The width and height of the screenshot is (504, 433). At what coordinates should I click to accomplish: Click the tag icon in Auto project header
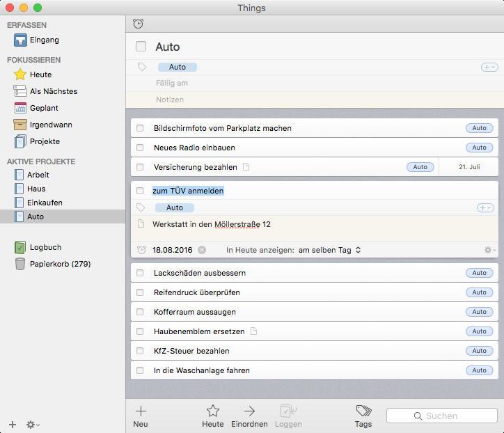click(x=142, y=67)
